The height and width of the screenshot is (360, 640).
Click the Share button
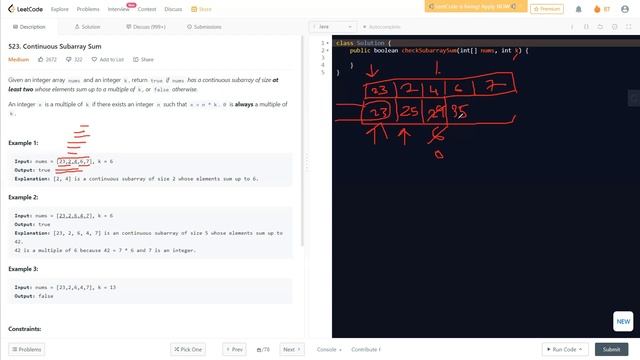pos(143,60)
